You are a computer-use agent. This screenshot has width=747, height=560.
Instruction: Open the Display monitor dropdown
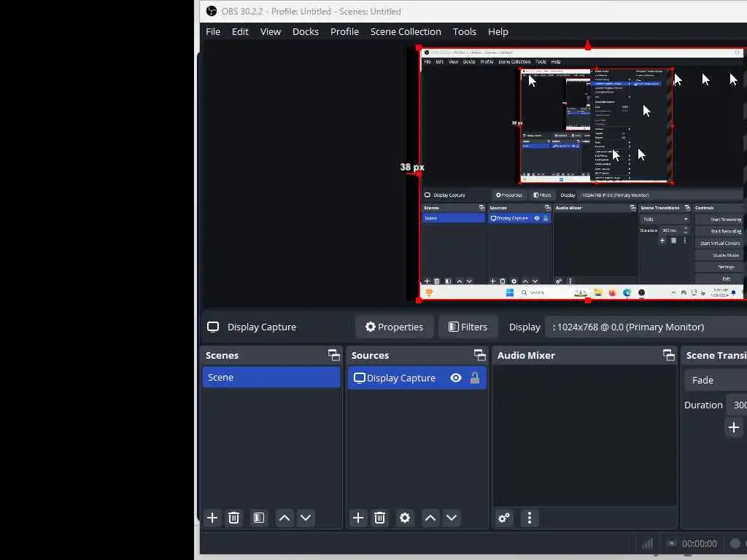646,327
